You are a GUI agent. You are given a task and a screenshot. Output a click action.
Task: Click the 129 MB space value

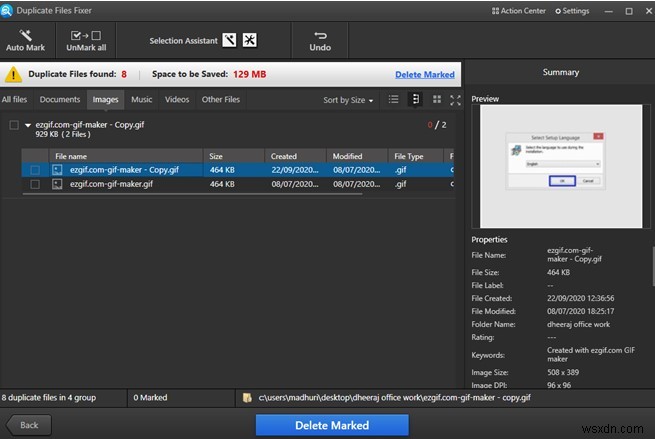click(x=249, y=74)
